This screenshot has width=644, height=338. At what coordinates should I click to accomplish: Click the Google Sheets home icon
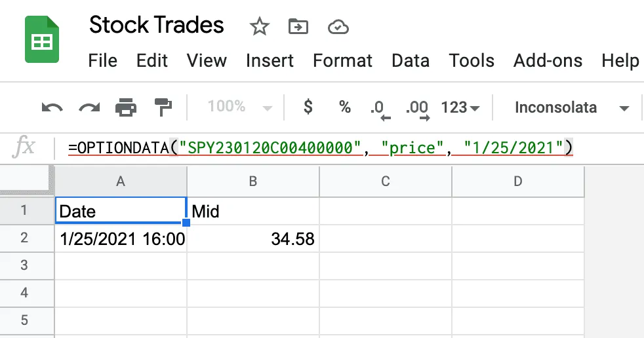click(42, 39)
